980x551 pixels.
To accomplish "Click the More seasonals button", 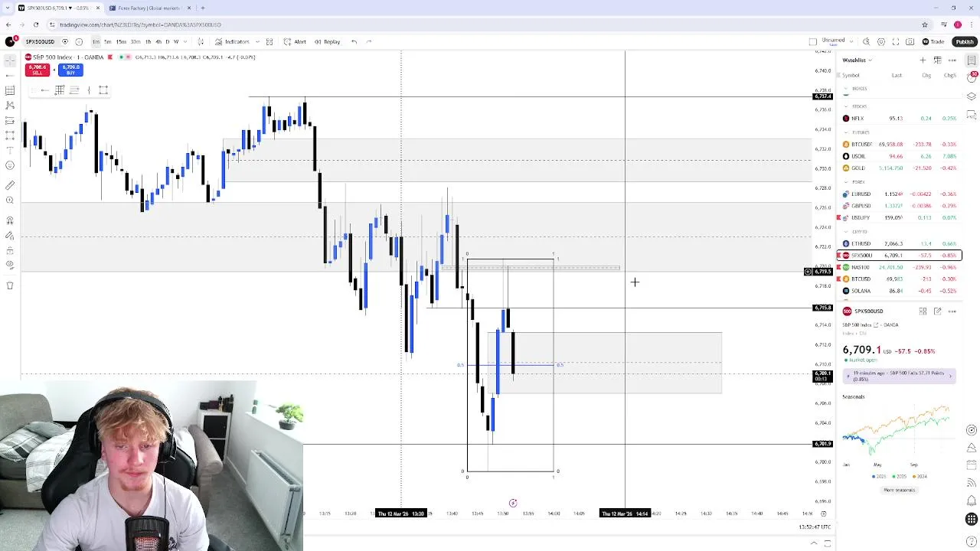I will 899,490.
